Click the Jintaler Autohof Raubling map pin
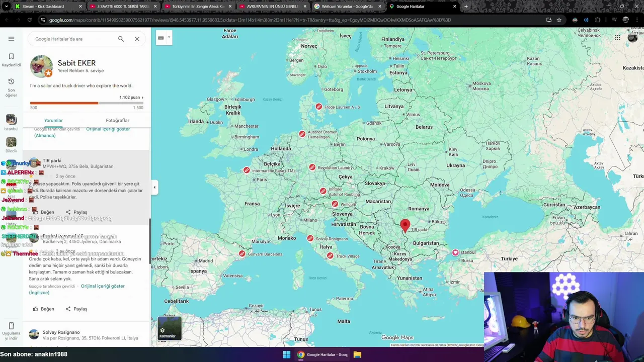The width and height of the screenshot is (644, 362). [x=323, y=191]
